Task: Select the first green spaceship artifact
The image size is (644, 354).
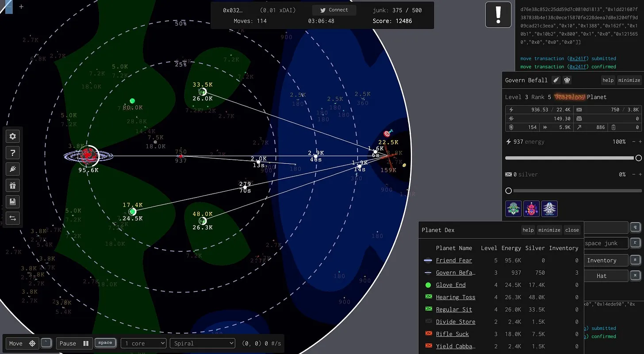Action: (514, 209)
